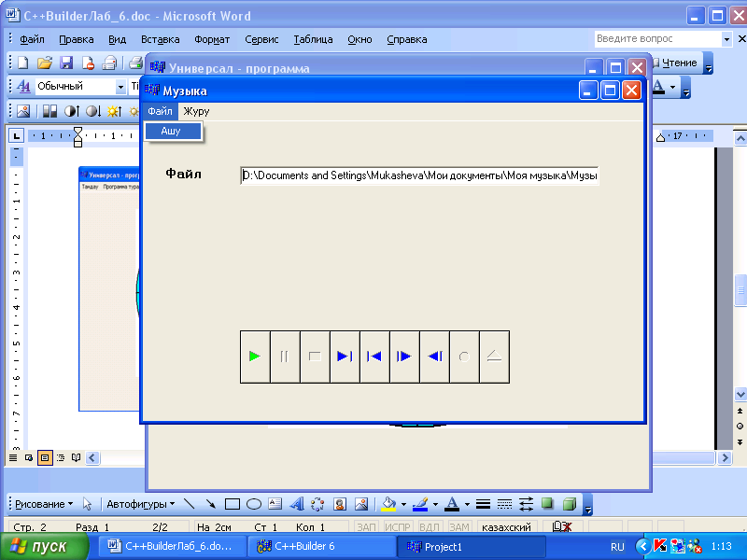Open Word's Справка menu
Screen dimensions: 747x560
(x=407, y=39)
